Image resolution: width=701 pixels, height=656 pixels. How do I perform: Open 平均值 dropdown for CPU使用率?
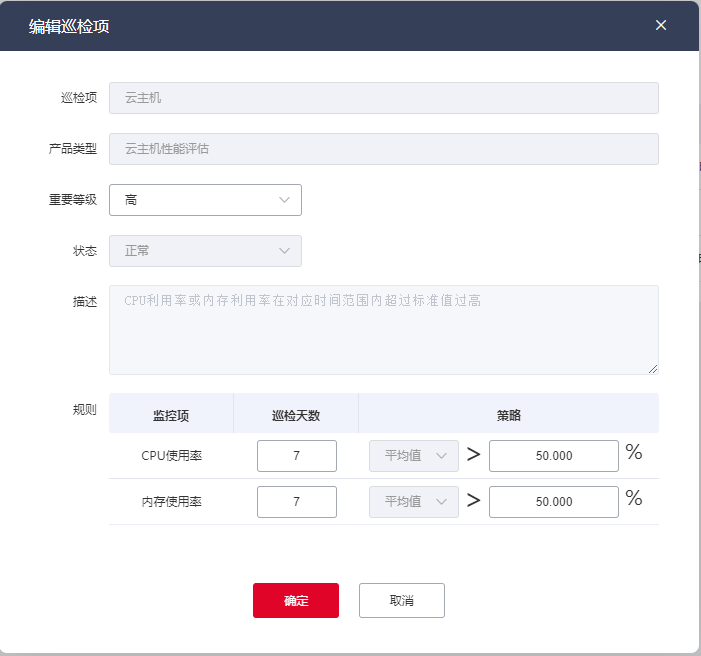click(x=414, y=456)
